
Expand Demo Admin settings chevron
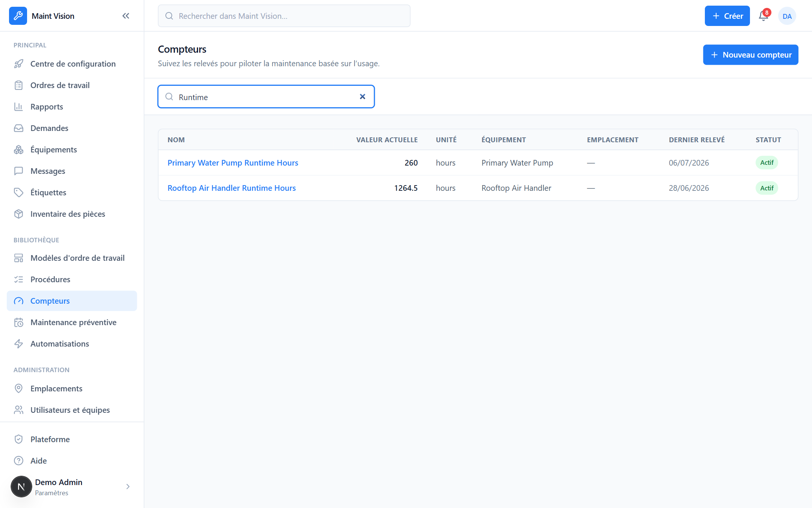pyautogui.click(x=128, y=487)
